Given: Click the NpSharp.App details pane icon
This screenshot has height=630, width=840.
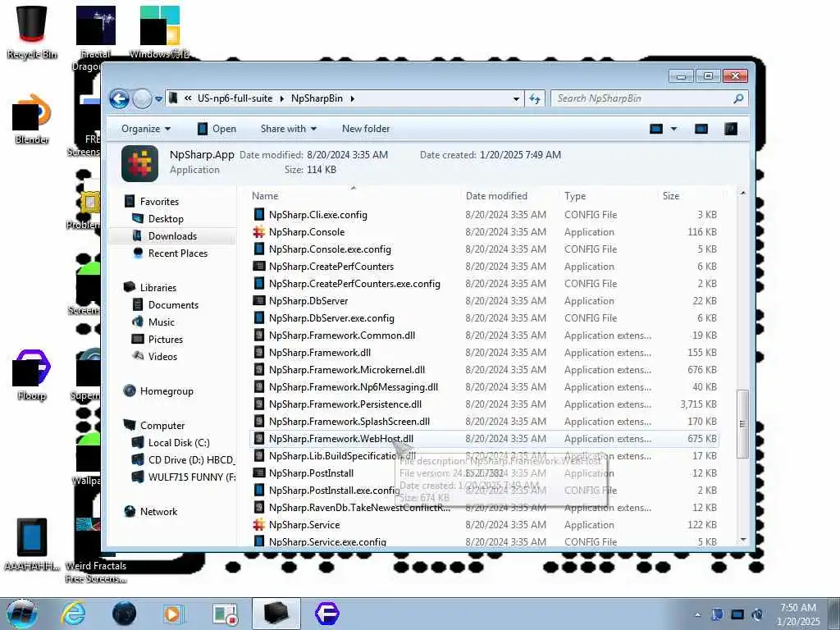Looking at the screenshot, I should pyautogui.click(x=139, y=163).
